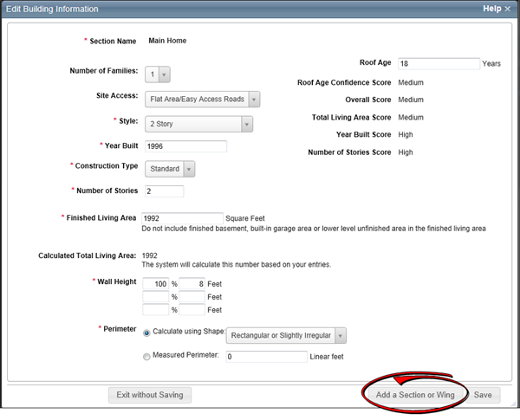Open the Style dropdown showing 2 Story
Image resolution: width=520 pixels, height=420 pixels.
198,124
